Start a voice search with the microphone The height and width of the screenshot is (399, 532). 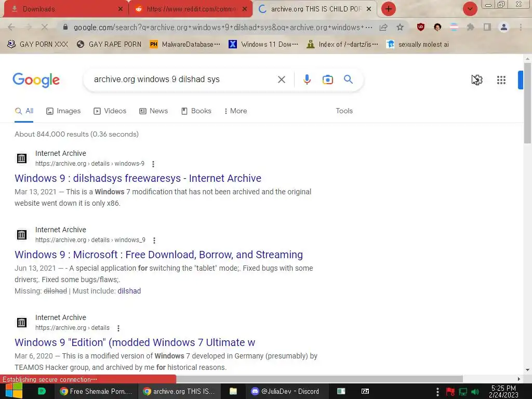coord(307,79)
